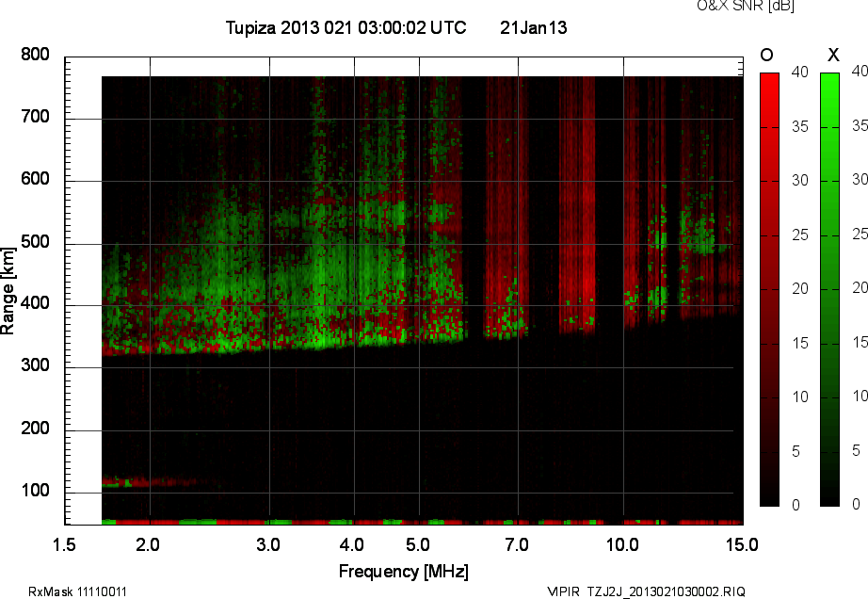868x599 pixels.
Task: Click the 300 km range axis label
Action: click(x=35, y=365)
